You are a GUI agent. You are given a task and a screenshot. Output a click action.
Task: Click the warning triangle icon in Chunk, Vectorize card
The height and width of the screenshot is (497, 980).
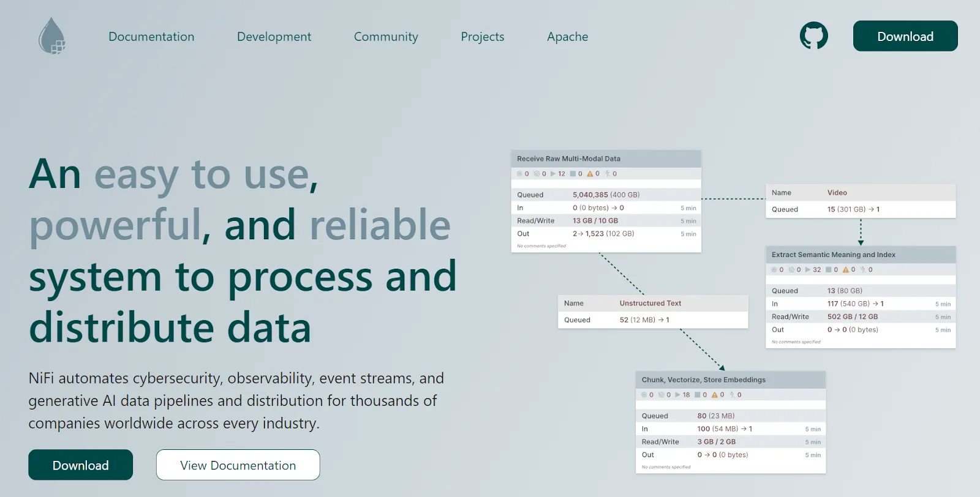(714, 395)
